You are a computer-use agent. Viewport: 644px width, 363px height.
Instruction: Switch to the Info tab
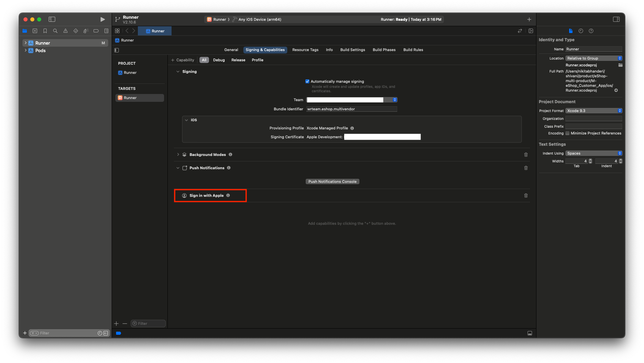click(x=329, y=50)
